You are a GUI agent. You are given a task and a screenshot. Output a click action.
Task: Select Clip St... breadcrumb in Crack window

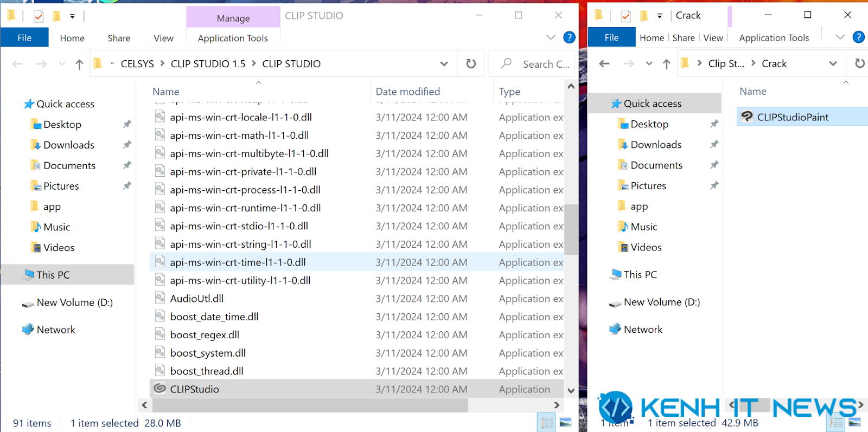click(x=726, y=64)
